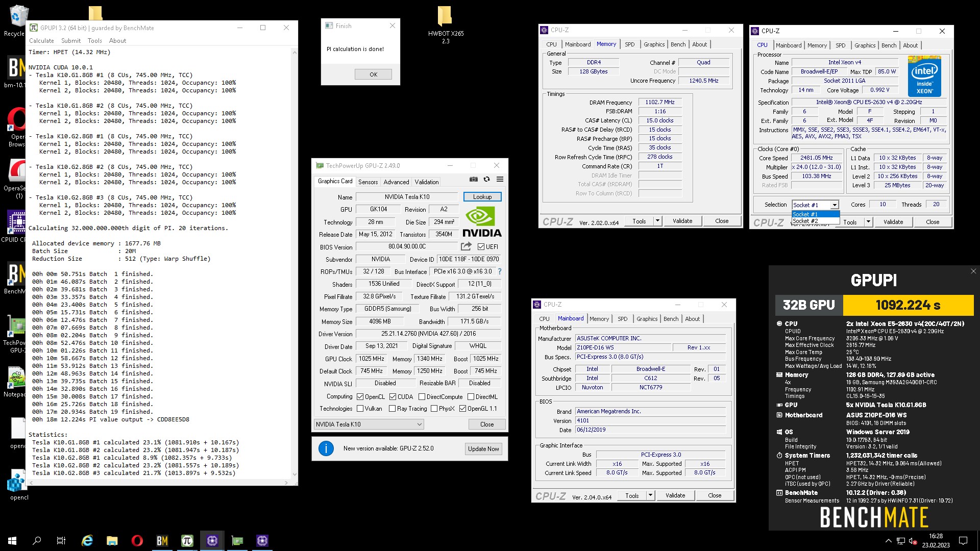The height and width of the screenshot is (551, 980).
Task: Open the HWBOT X265 2.3 desktop folder
Action: 446,24
